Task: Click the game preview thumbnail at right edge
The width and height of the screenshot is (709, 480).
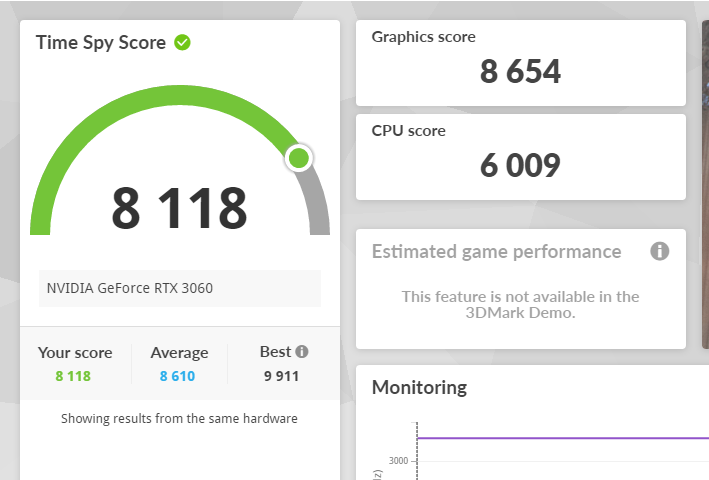Action: click(705, 184)
